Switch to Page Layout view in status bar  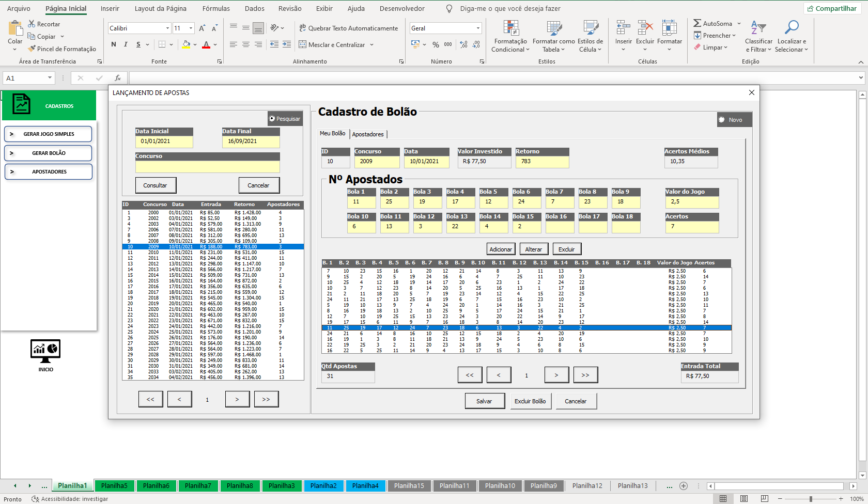pyautogui.click(x=744, y=499)
